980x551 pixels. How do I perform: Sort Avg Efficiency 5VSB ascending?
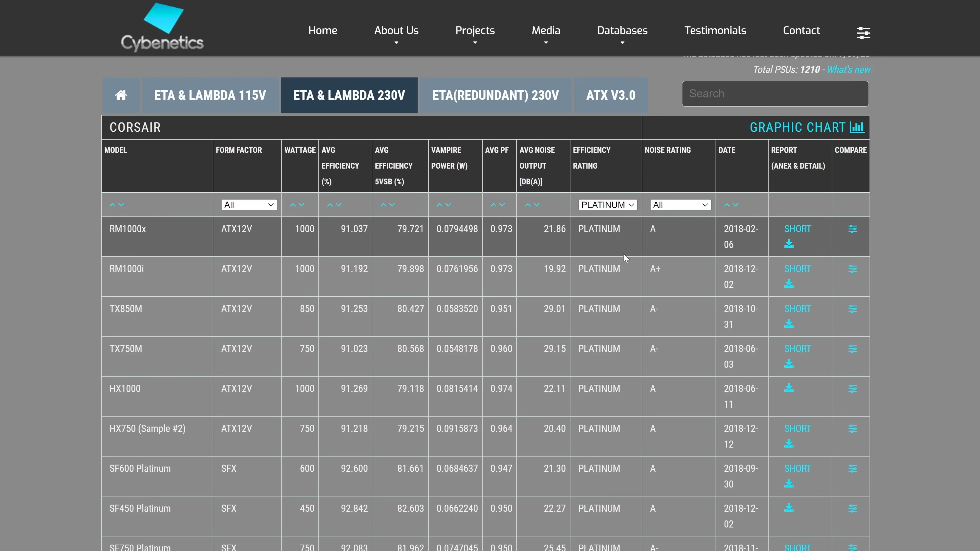coord(384,205)
